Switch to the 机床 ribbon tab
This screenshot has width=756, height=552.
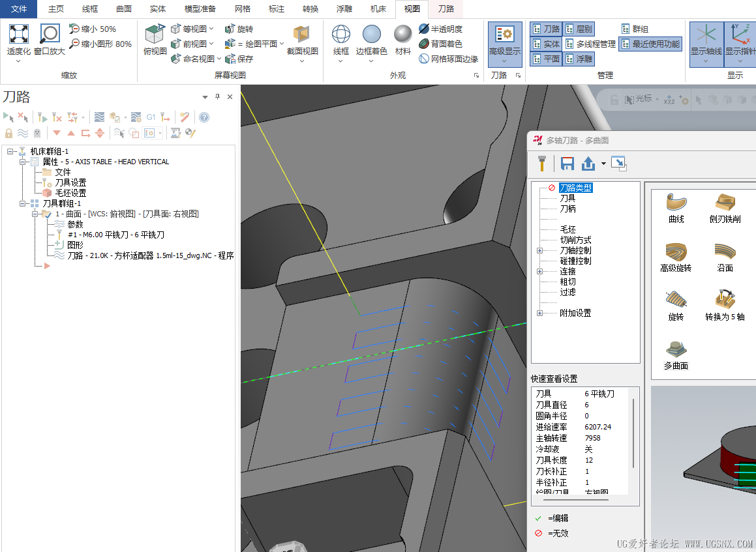click(x=378, y=9)
